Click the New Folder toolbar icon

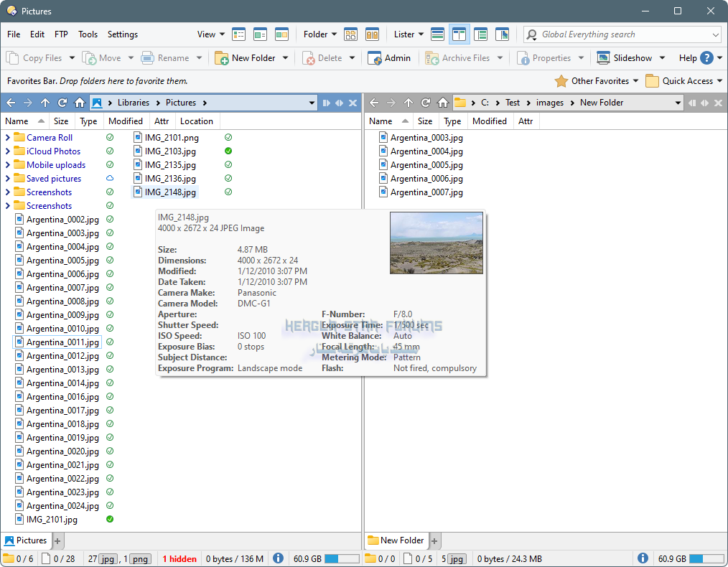click(x=245, y=58)
